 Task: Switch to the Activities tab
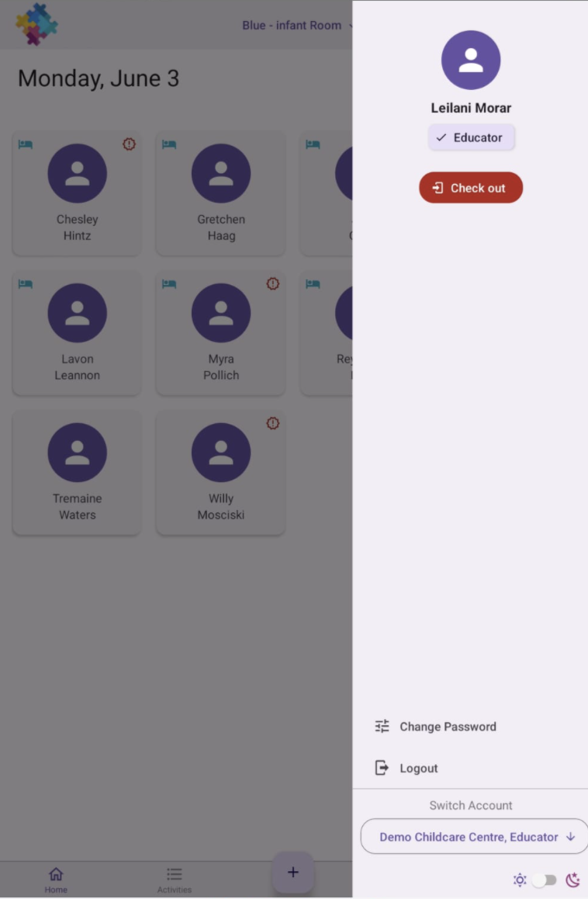coord(175,880)
